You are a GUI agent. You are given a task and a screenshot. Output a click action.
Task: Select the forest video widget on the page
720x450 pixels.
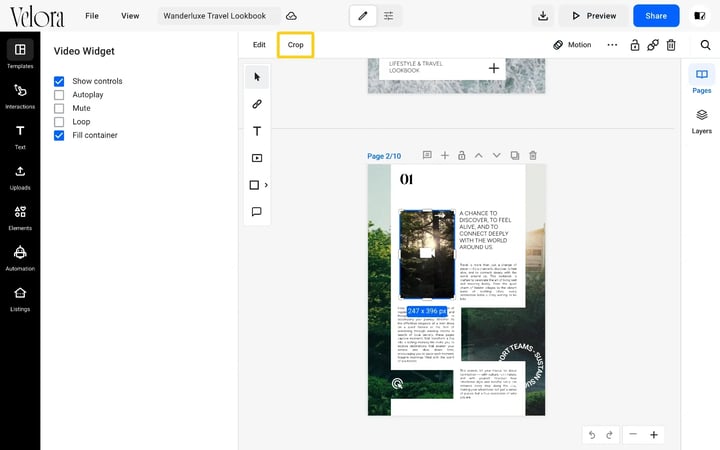pyautogui.click(x=427, y=254)
